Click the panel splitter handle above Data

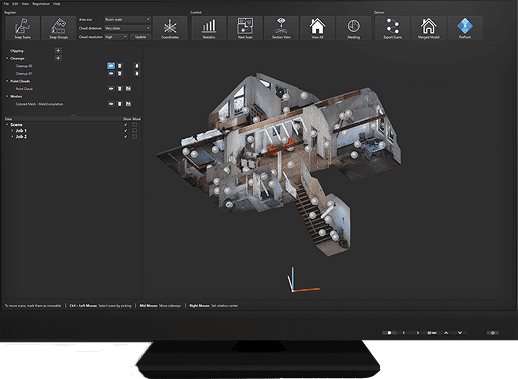coord(73,115)
